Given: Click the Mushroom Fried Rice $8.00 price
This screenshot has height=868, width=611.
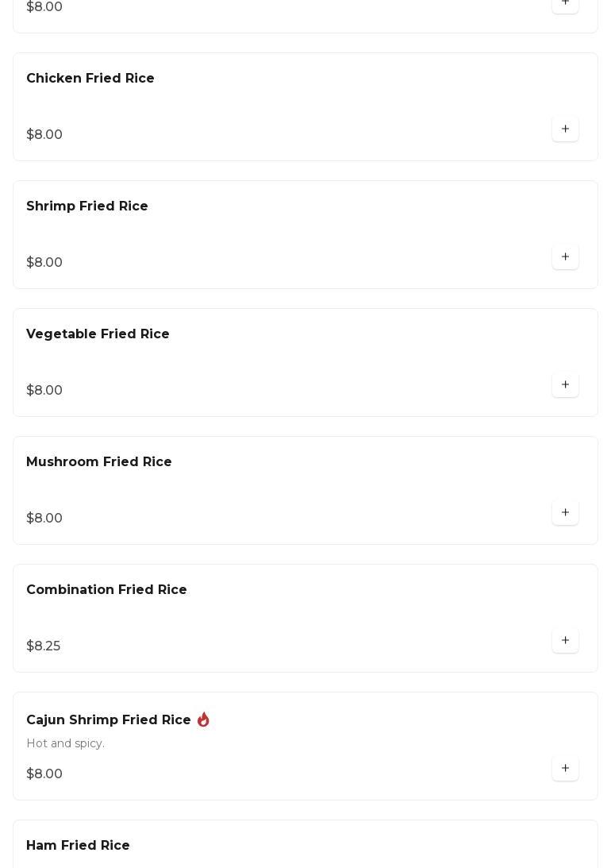Looking at the screenshot, I should pos(44,519).
